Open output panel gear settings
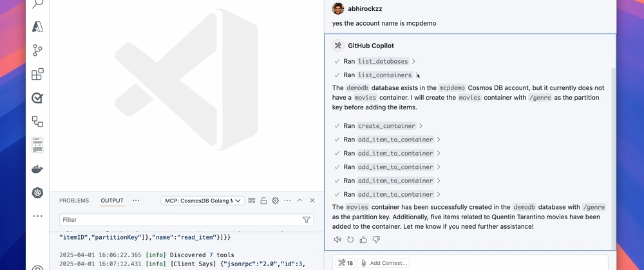The width and height of the screenshot is (644, 270). coord(275,201)
